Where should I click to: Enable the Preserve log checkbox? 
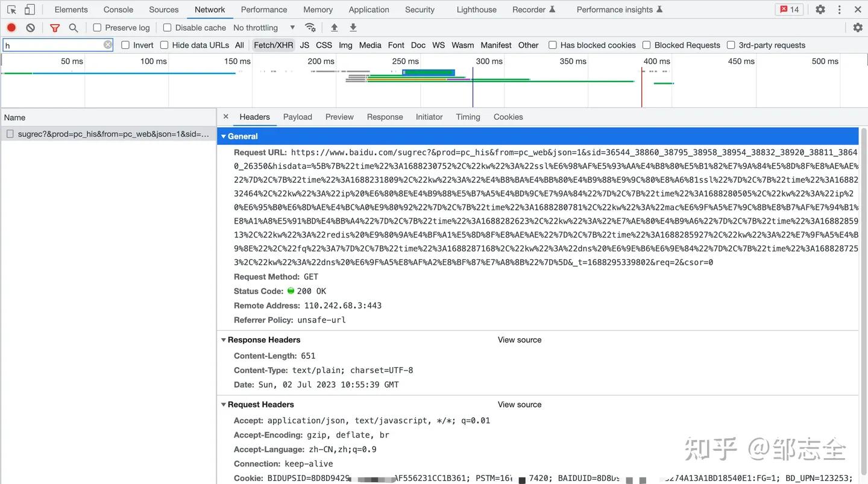(x=97, y=28)
